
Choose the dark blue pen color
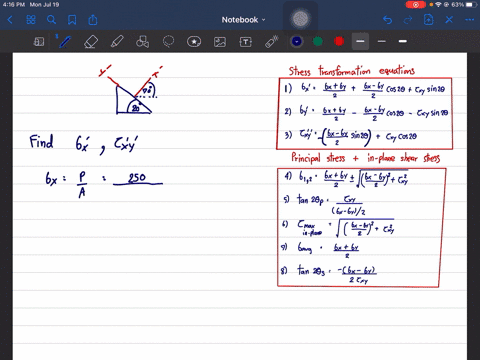(297, 41)
